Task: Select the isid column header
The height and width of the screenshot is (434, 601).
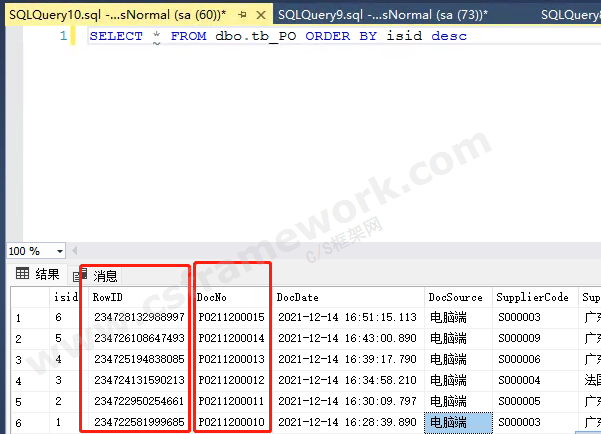Action: pyautogui.click(x=63, y=297)
